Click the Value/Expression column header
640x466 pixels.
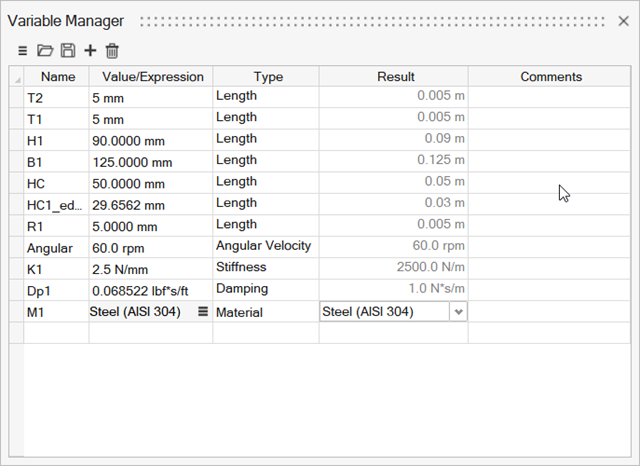(x=151, y=76)
